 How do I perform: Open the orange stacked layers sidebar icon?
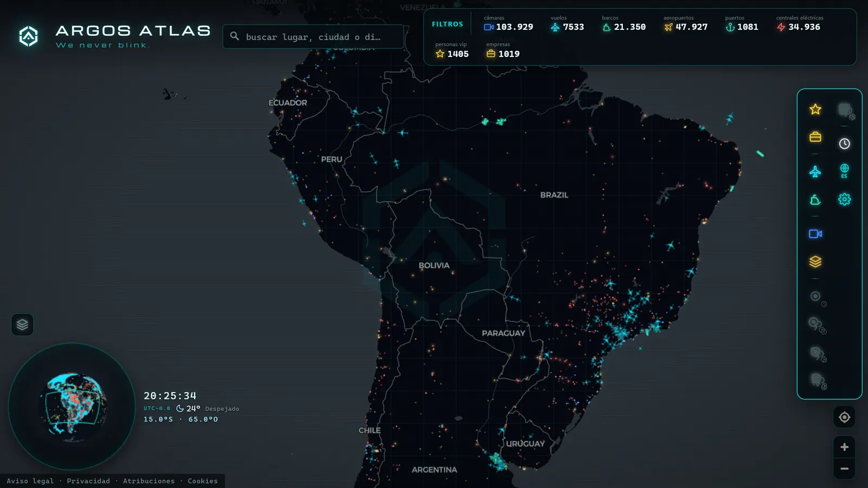(x=815, y=261)
